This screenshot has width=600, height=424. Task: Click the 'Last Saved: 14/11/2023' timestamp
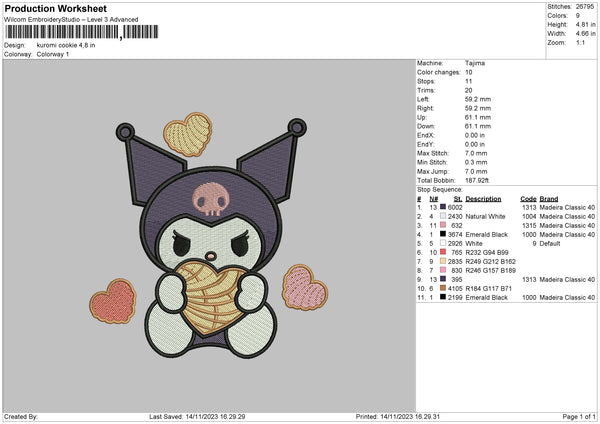point(197,417)
